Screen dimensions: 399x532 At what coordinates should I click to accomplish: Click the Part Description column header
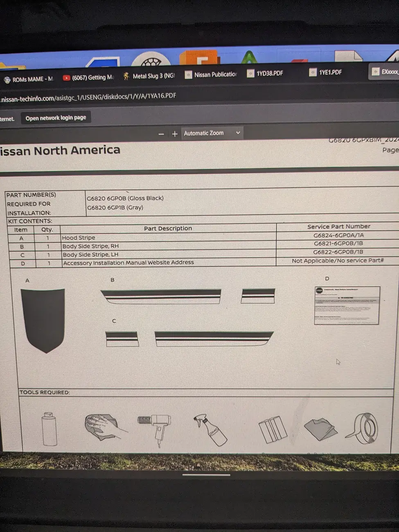(168, 228)
